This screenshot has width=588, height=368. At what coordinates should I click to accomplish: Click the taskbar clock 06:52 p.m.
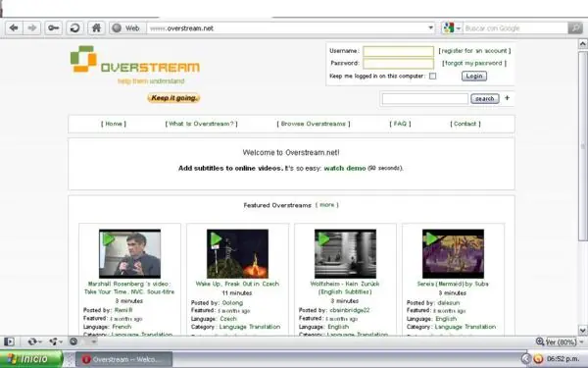[564, 359]
